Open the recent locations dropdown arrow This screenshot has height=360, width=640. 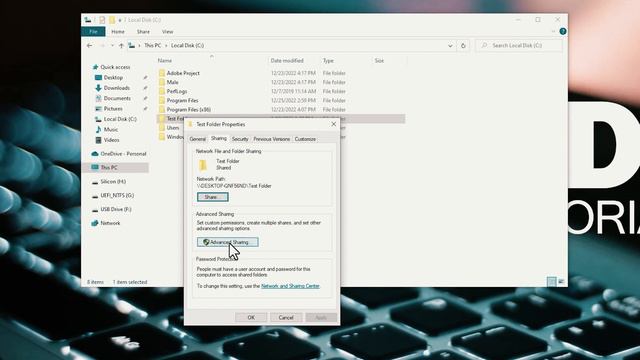pyautogui.click(x=113, y=46)
